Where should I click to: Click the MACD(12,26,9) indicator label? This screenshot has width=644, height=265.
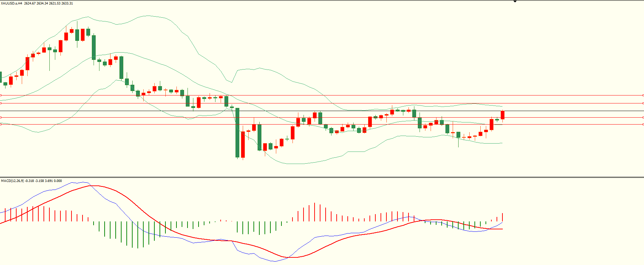(x=12, y=181)
